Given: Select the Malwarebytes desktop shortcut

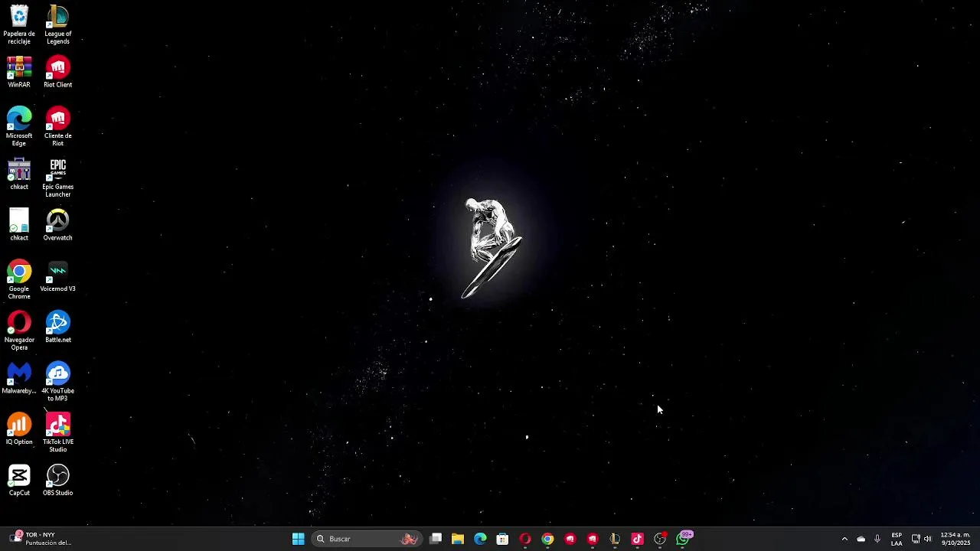Looking at the screenshot, I should (19, 379).
